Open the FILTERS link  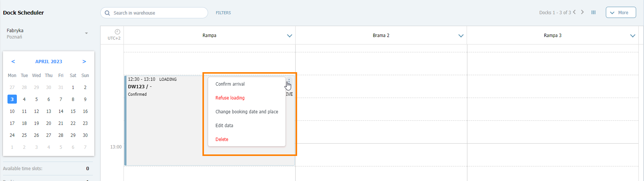(223, 13)
